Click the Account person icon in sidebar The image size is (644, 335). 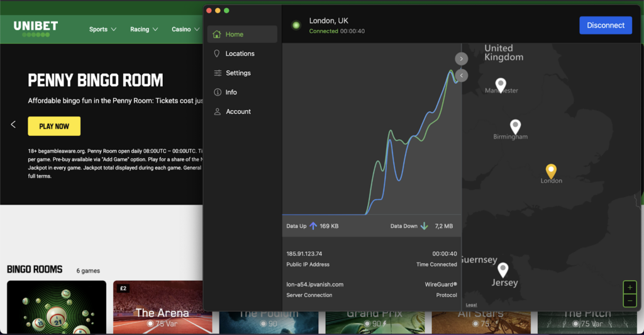(x=217, y=111)
